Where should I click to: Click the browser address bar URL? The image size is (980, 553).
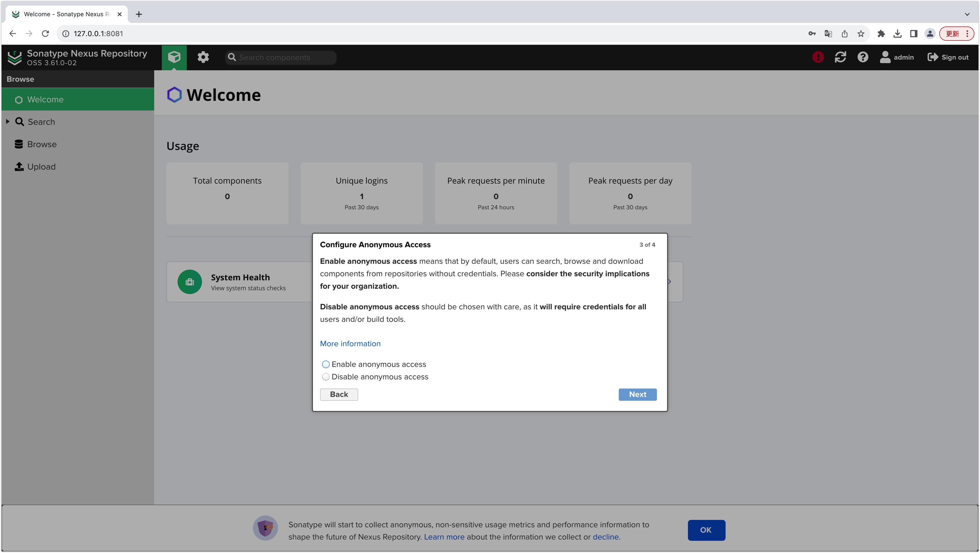(x=98, y=34)
